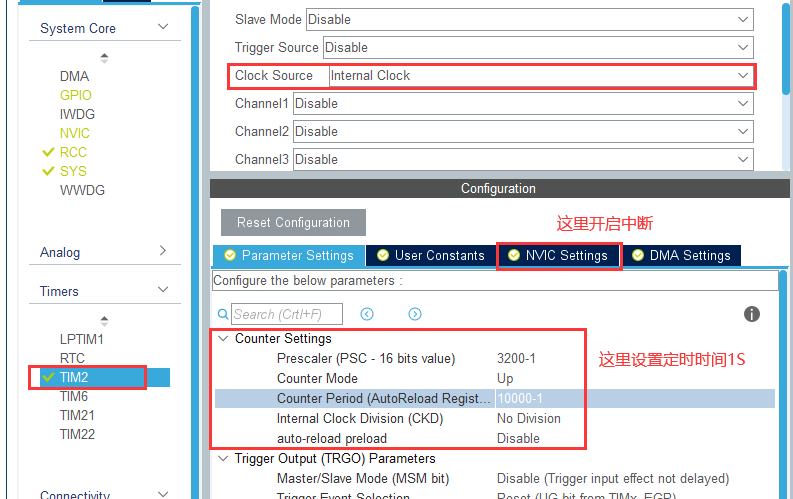Edit the Counter Period value 10000-1
This screenshot has height=499, width=793.
pyautogui.click(x=520, y=398)
